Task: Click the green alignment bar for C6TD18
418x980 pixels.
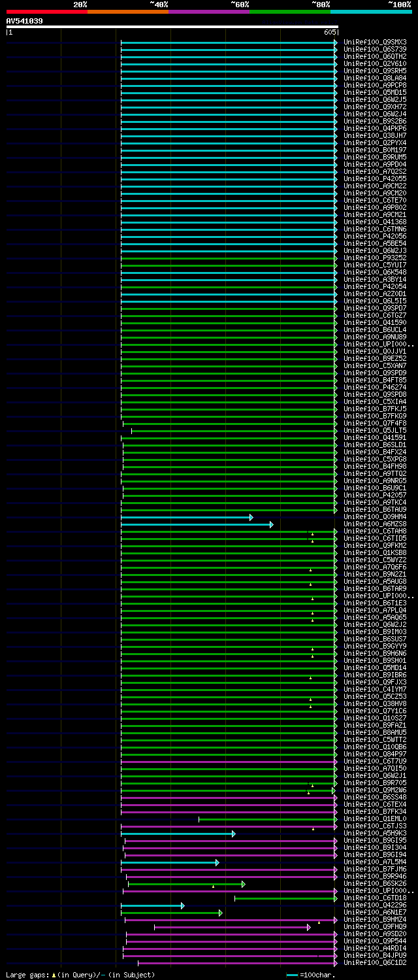Action: (x=286, y=898)
